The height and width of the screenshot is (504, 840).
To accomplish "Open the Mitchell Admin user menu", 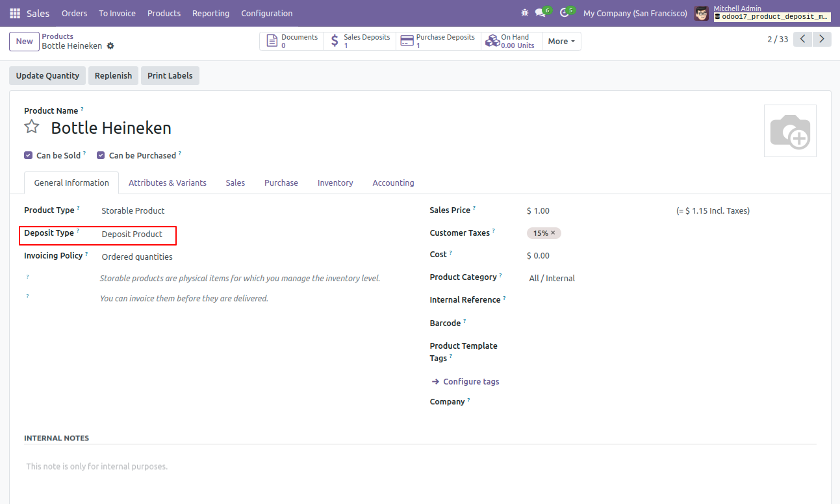I will coord(763,13).
